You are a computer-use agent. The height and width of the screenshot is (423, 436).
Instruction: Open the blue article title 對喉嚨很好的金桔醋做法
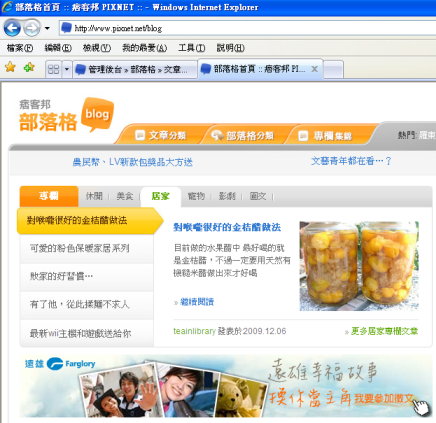[x=227, y=227]
